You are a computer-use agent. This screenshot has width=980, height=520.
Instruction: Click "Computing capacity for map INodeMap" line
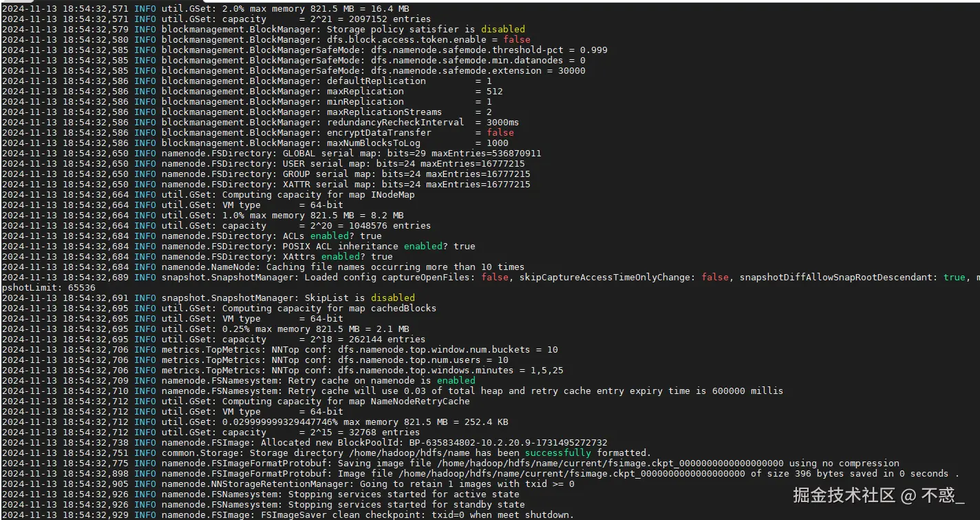pos(208,195)
